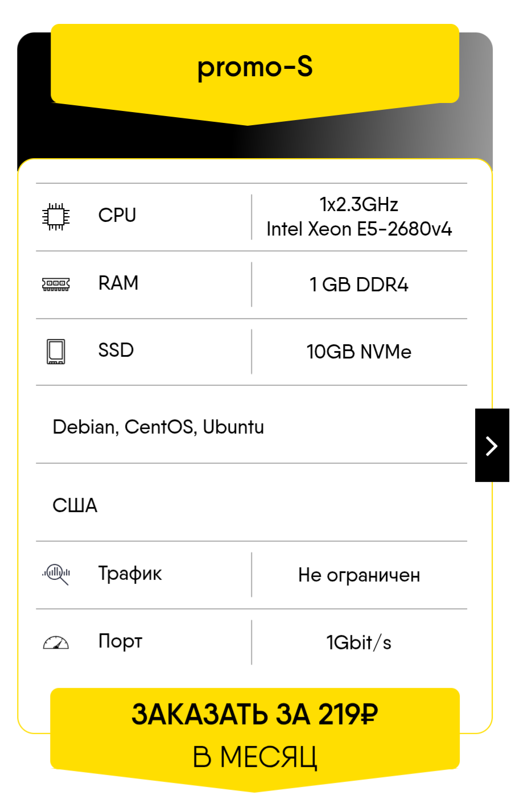This screenshot has height=811, width=532.
Task: Click the RAM label
Action: point(118,283)
